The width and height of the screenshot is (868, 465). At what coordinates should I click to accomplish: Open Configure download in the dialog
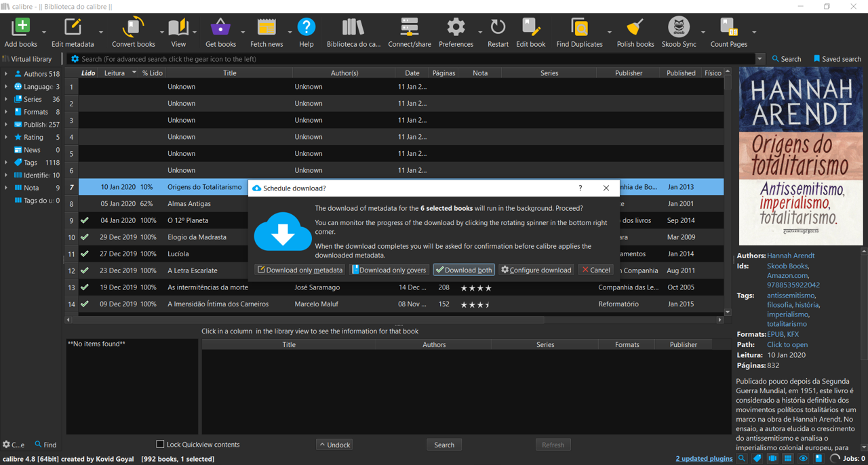(536, 270)
